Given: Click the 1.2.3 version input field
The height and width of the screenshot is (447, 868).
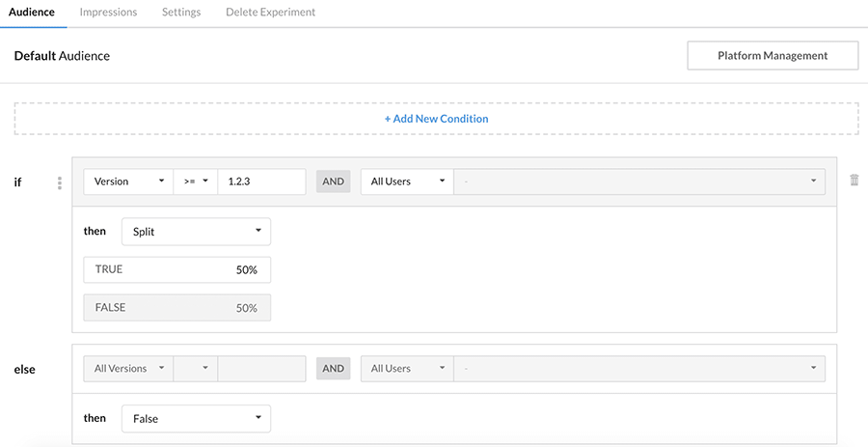Looking at the screenshot, I should pyautogui.click(x=261, y=182).
